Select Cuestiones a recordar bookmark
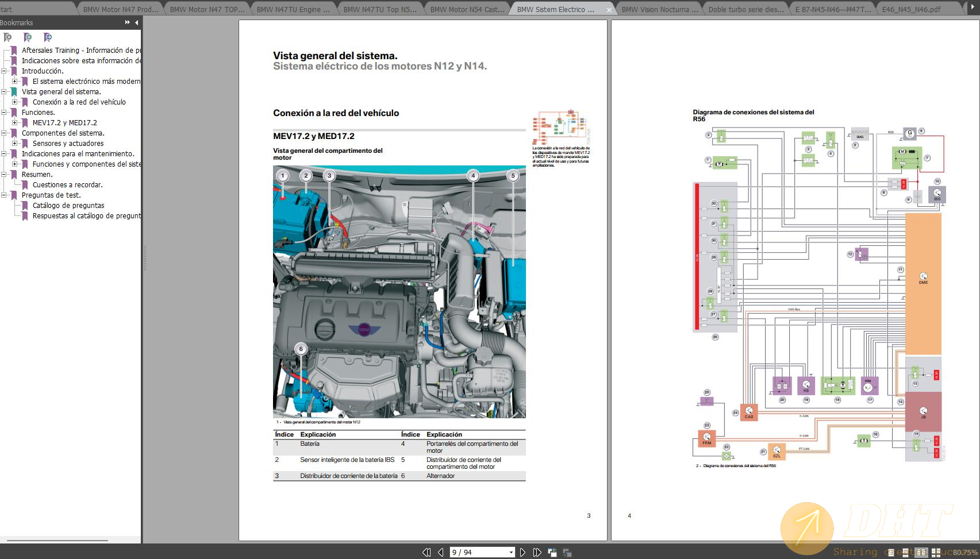The height and width of the screenshot is (559, 980). [67, 185]
